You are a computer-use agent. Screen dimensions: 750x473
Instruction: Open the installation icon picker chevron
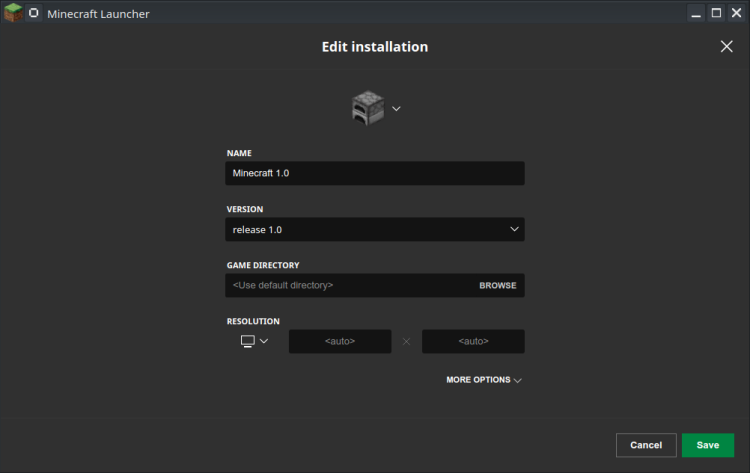click(x=396, y=109)
